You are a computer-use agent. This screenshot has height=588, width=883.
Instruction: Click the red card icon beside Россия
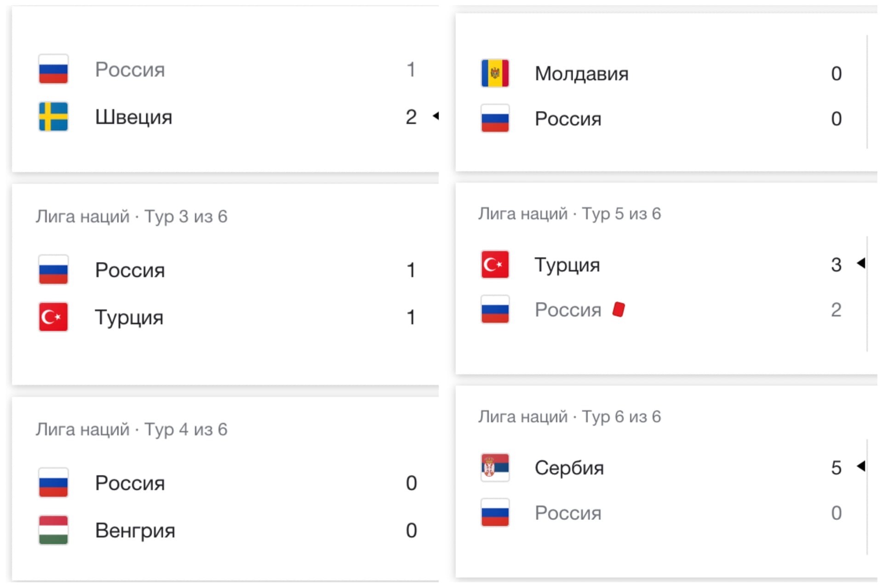[x=619, y=309]
